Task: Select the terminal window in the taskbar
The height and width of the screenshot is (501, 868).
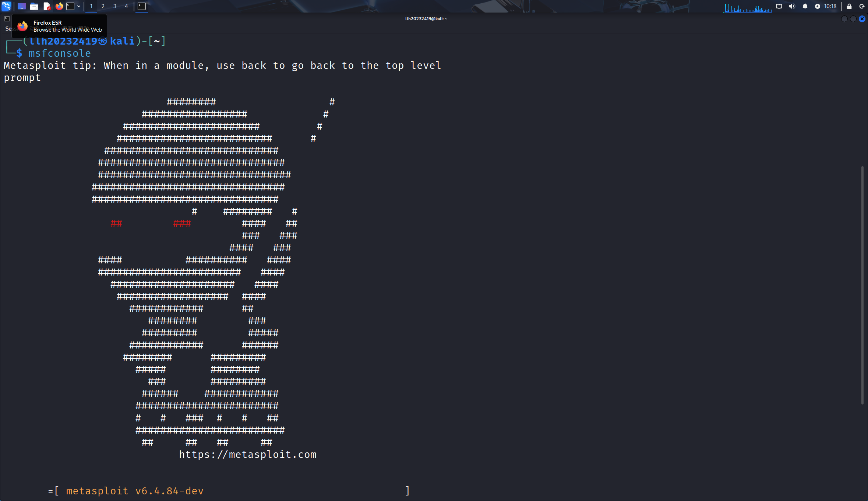Action: 142,6
